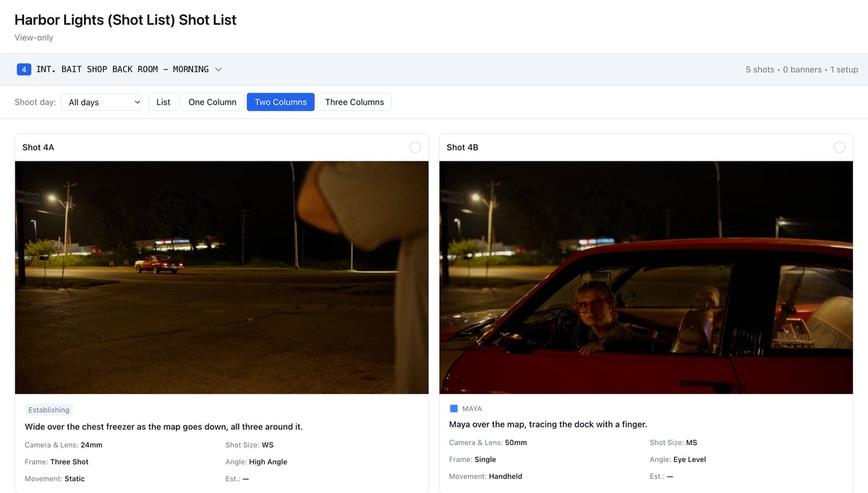Click the Shot 4A description about chest freezer

pos(163,426)
